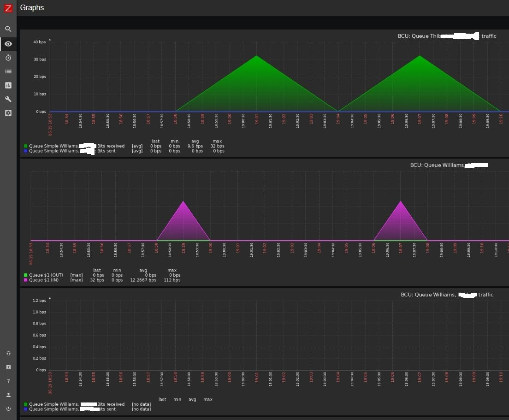Click the light green Queue $1 (OUT) swatch
The width and height of the screenshot is (509, 420).
(x=26, y=275)
